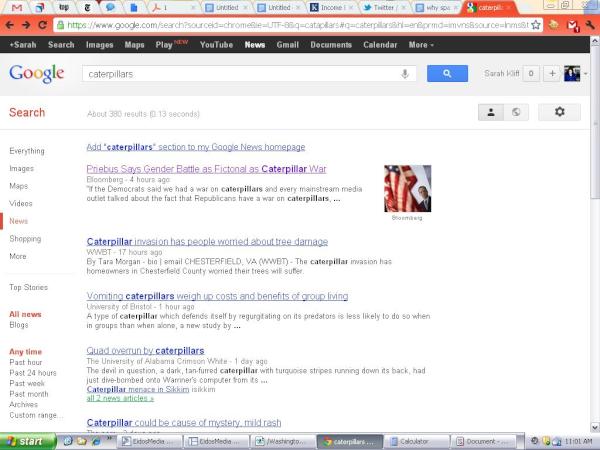Open the Windows start button
The height and width of the screenshot is (450, 600).
(x=27, y=441)
